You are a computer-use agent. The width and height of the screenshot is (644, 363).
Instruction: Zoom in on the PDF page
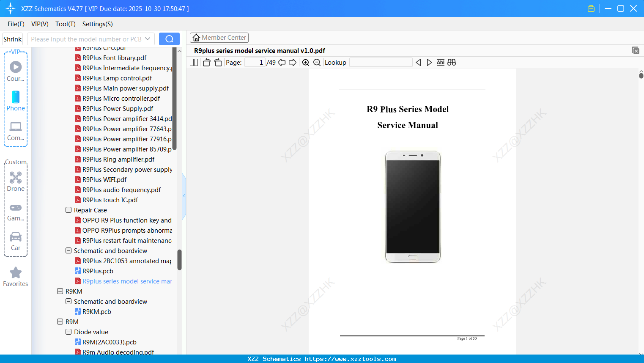305,62
